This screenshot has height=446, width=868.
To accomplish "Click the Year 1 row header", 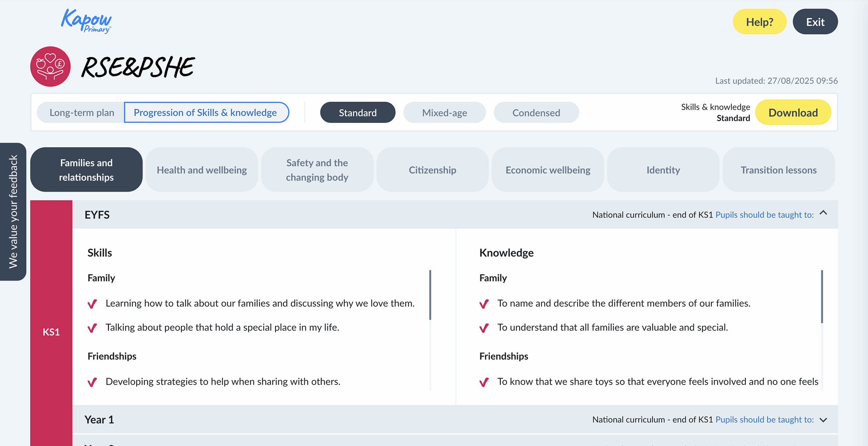I will coord(99,420).
